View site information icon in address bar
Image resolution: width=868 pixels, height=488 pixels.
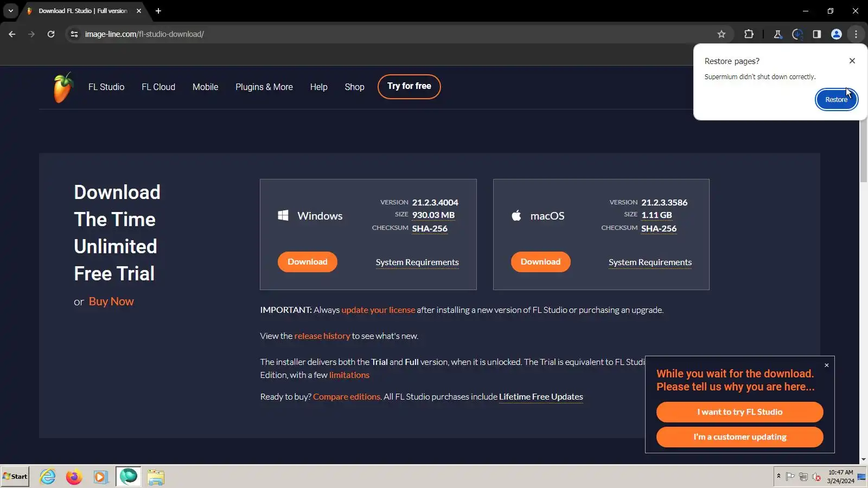pos(74,34)
